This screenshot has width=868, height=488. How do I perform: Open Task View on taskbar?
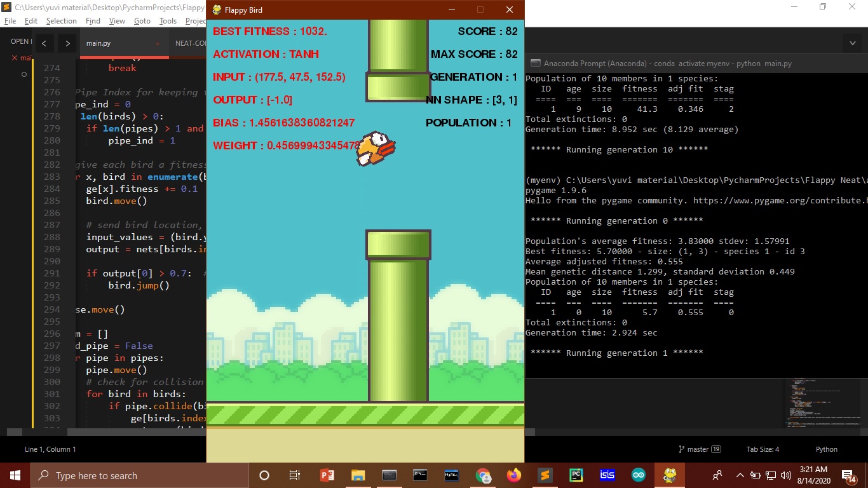point(295,475)
